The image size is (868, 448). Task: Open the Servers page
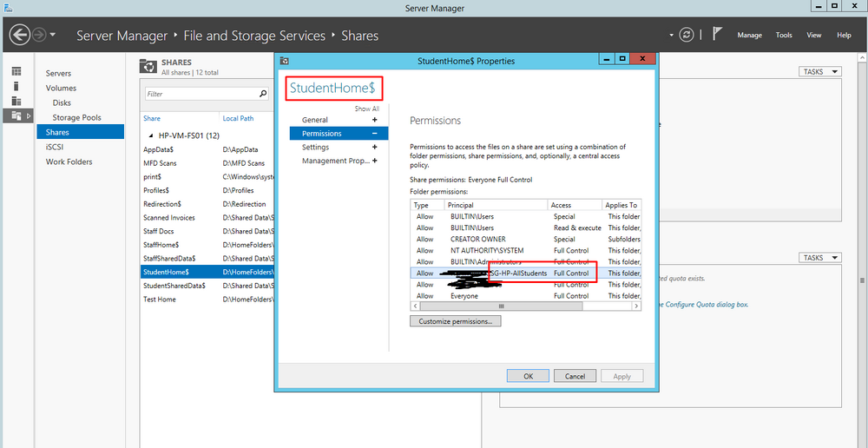pos(58,73)
